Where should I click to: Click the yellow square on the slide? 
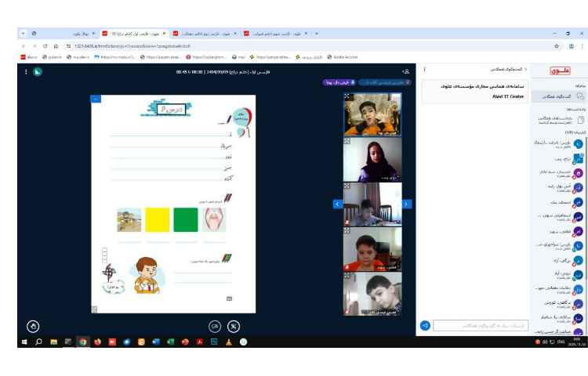point(158,219)
